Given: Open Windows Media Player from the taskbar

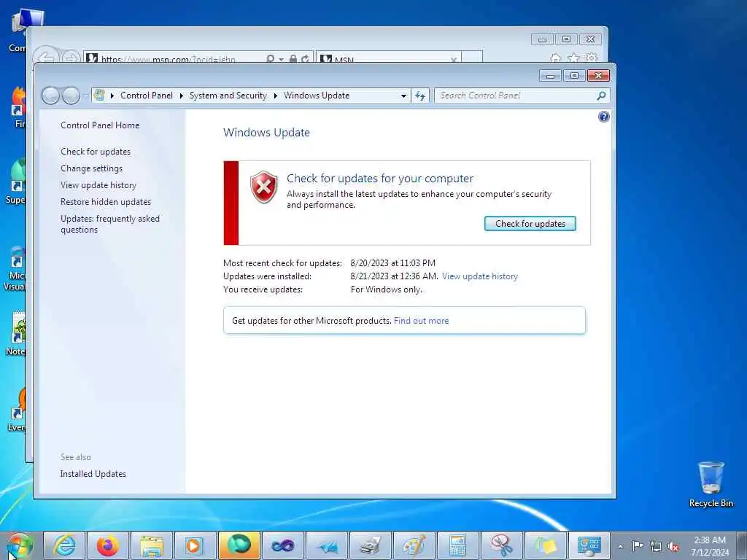Looking at the screenshot, I should (196, 545).
